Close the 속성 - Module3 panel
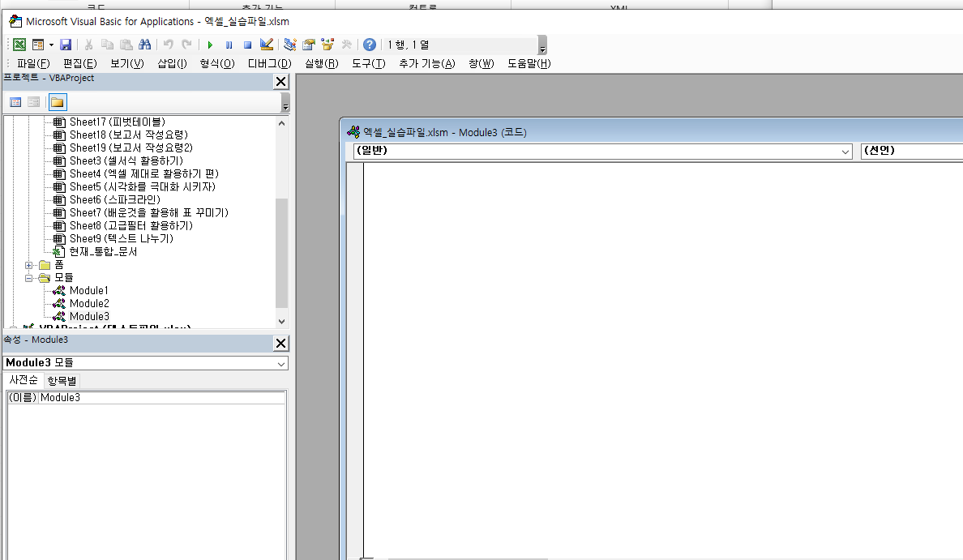The image size is (963, 560). (x=280, y=344)
